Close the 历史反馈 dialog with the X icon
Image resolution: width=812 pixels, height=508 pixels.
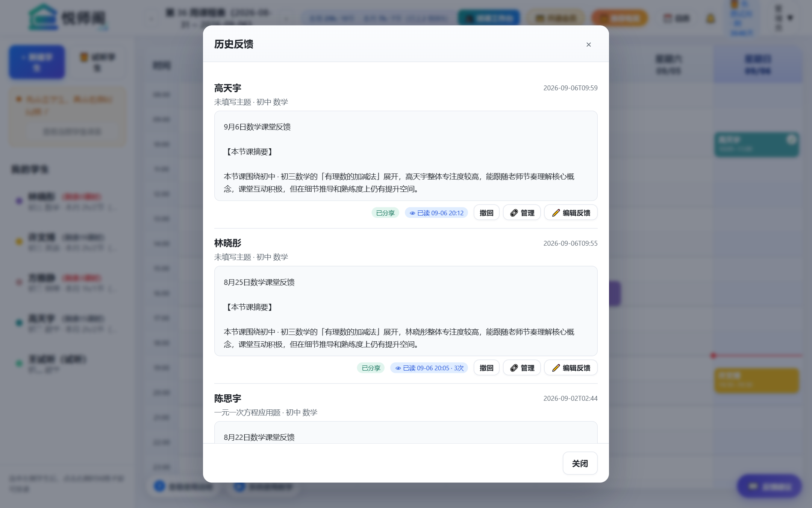[x=589, y=44]
